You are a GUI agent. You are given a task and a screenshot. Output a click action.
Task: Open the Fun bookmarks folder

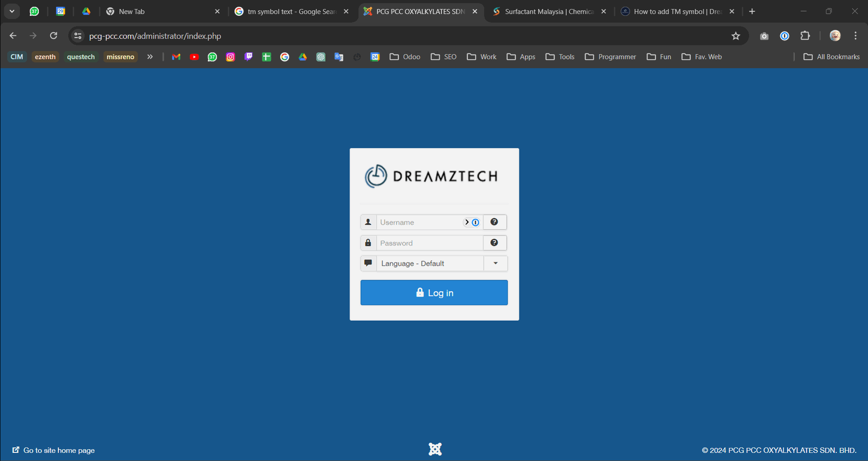pyautogui.click(x=659, y=56)
